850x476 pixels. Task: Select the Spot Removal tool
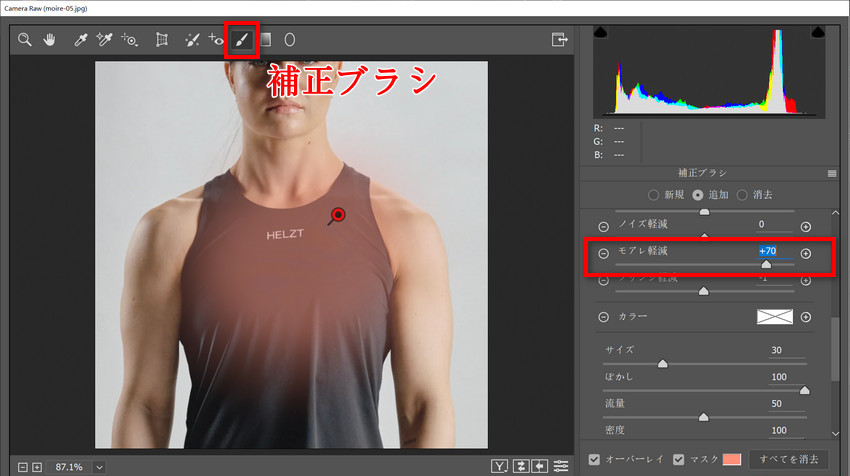[192, 40]
